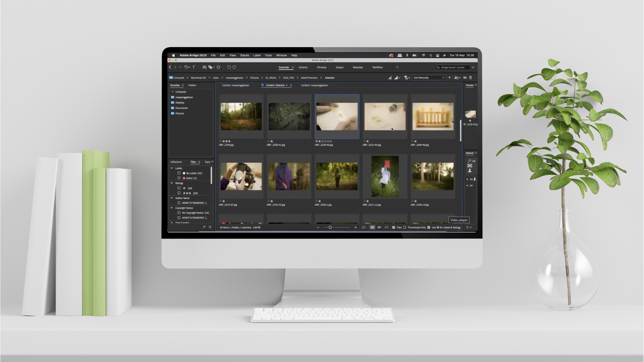
Task: Open the recent folders icon
Action: [x=456, y=78]
